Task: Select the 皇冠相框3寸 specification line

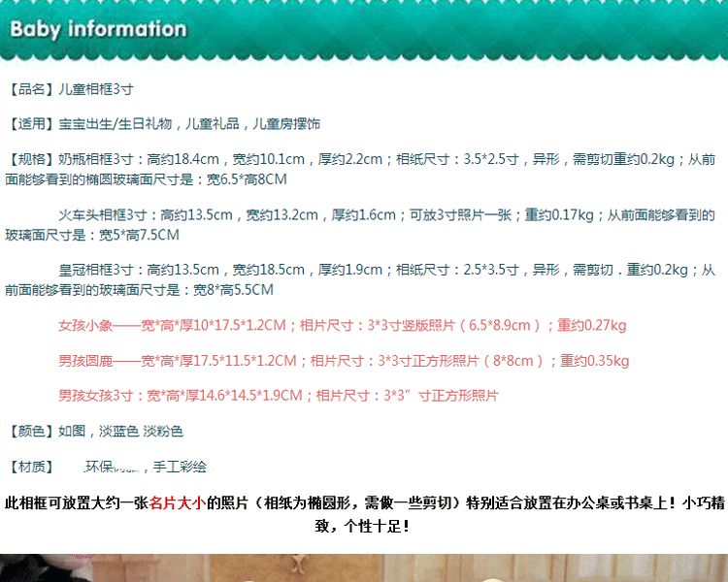Action: click(x=360, y=279)
